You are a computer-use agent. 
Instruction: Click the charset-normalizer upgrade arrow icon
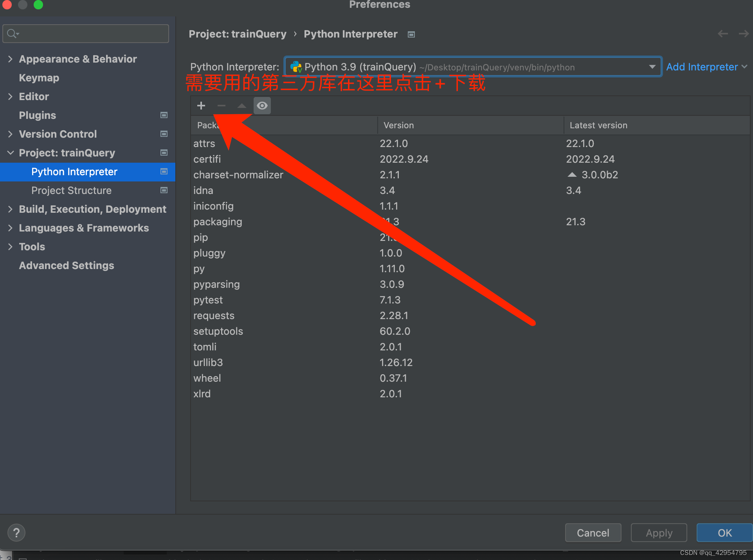point(572,174)
